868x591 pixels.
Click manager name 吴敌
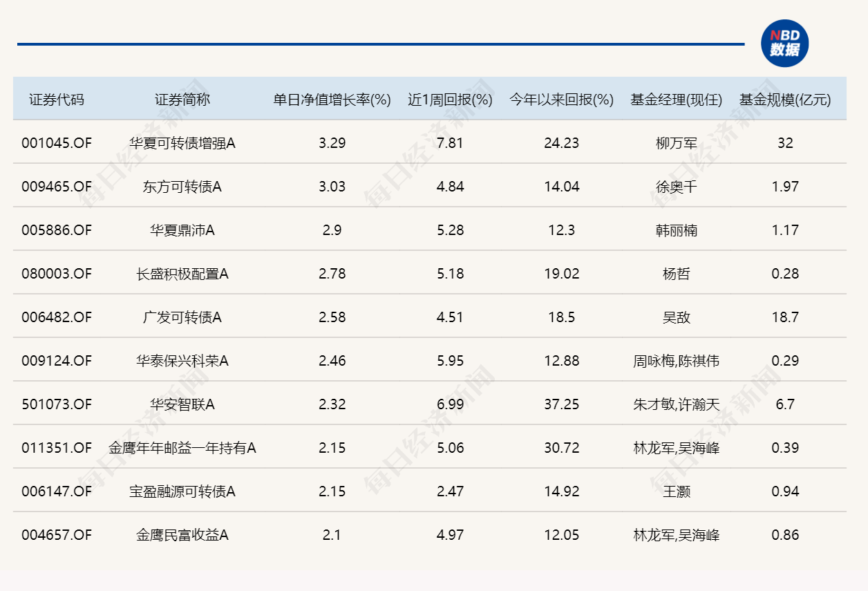677,317
